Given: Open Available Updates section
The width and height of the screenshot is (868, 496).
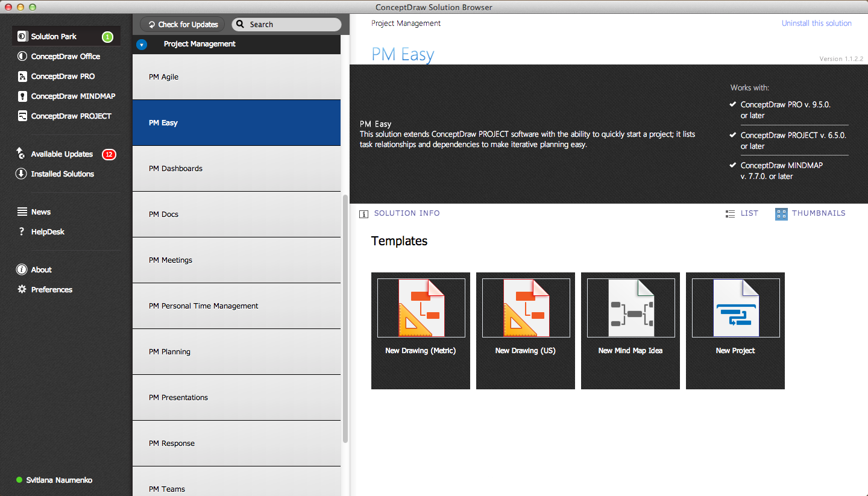Looking at the screenshot, I should point(62,154).
